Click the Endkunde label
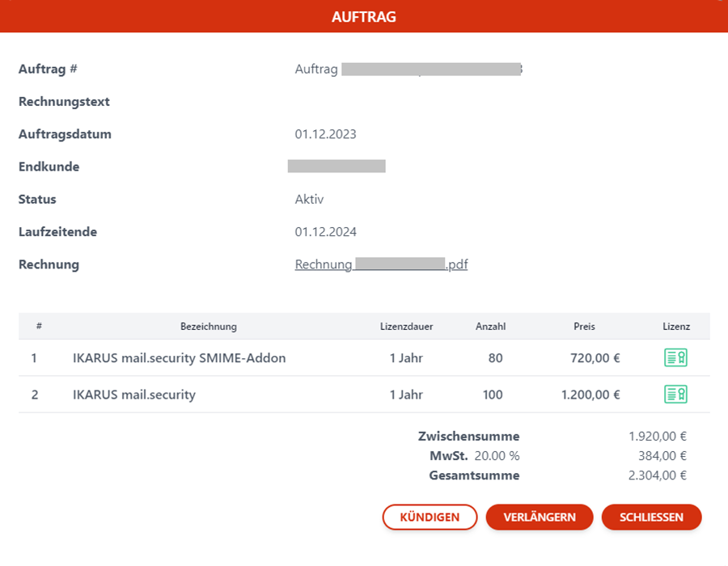The height and width of the screenshot is (566, 728). [49, 167]
